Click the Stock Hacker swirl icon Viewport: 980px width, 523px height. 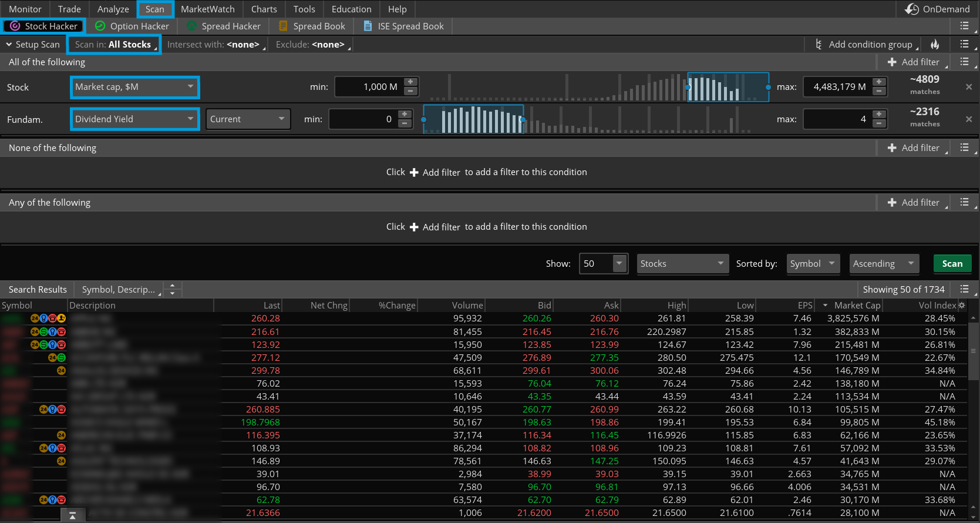(x=15, y=26)
